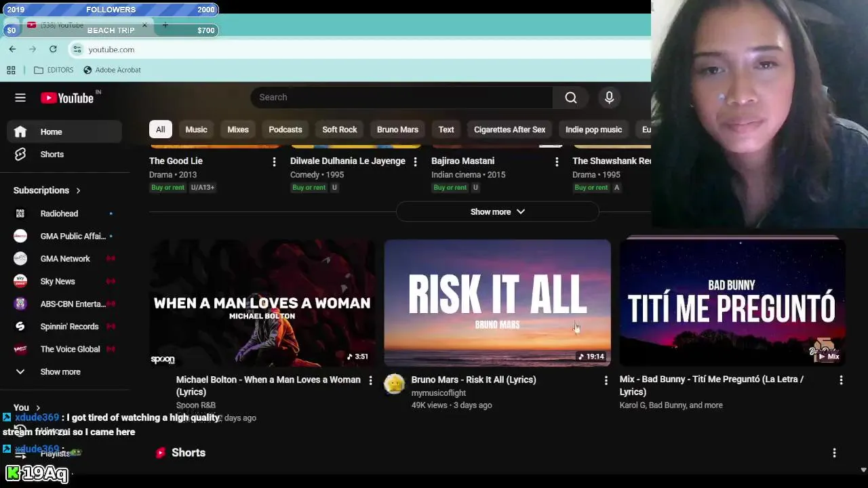Select the All filter chip
The height and width of the screenshot is (488, 868).
(160, 129)
